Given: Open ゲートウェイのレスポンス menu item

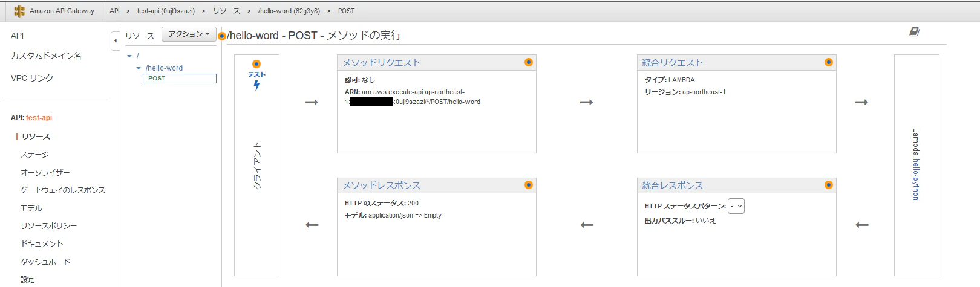Looking at the screenshot, I should click(63, 190).
